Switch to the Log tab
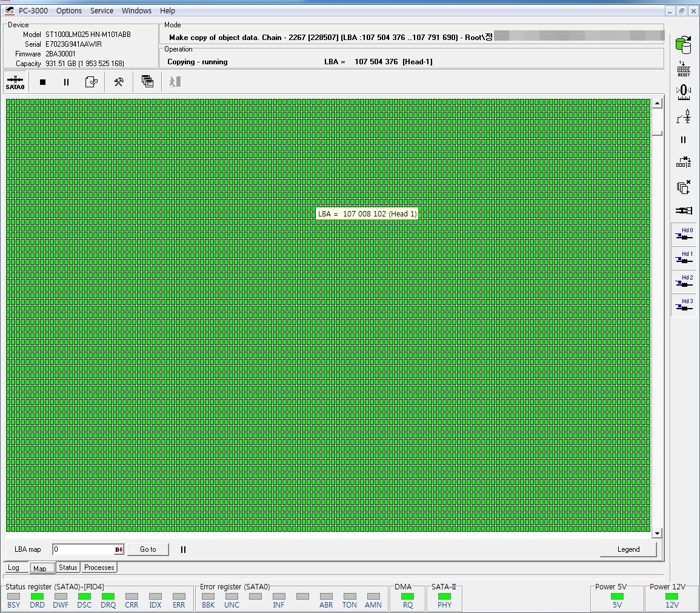Screen dimensions: 700x613 click(x=13, y=568)
